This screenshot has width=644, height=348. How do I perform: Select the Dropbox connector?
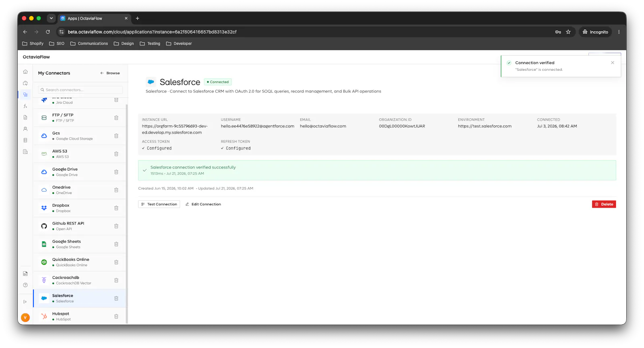coord(80,208)
